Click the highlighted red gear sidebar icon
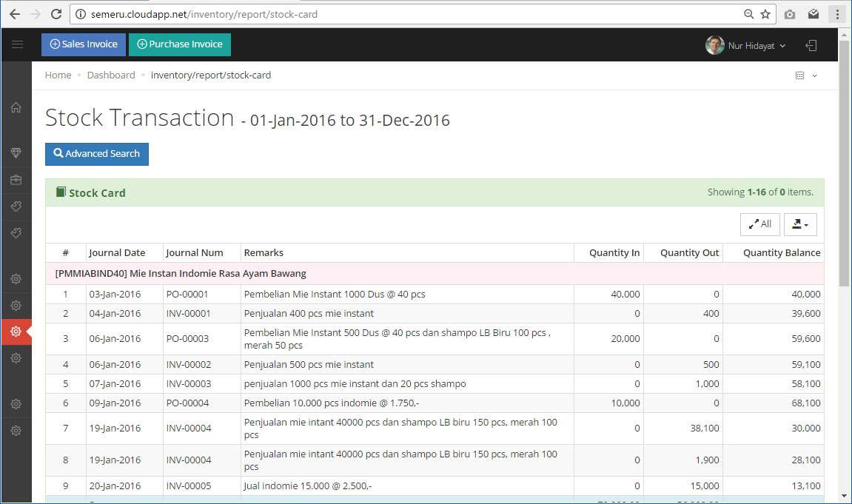This screenshot has width=852, height=504. 16,332
